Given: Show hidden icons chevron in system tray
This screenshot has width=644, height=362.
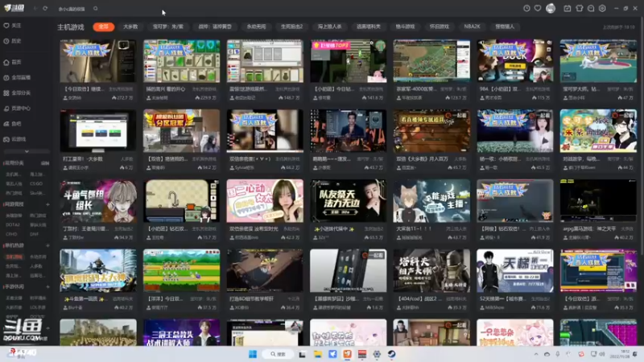Looking at the screenshot, I should click(536, 354).
